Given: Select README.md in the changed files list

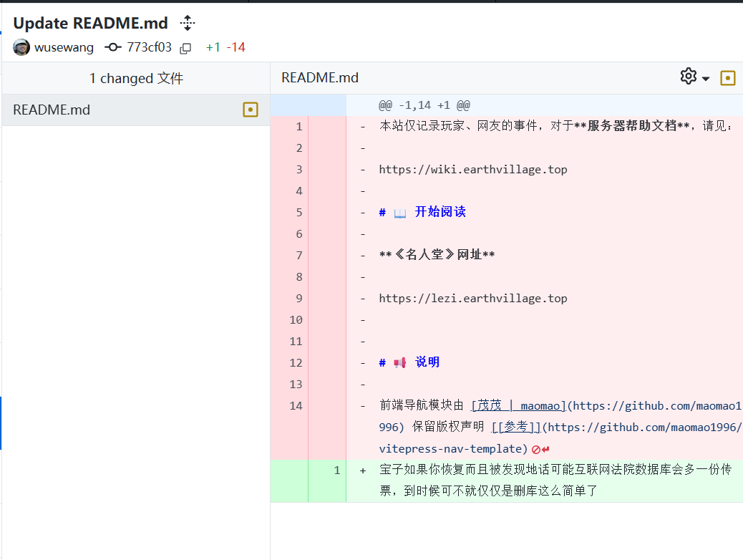Looking at the screenshot, I should (52, 110).
